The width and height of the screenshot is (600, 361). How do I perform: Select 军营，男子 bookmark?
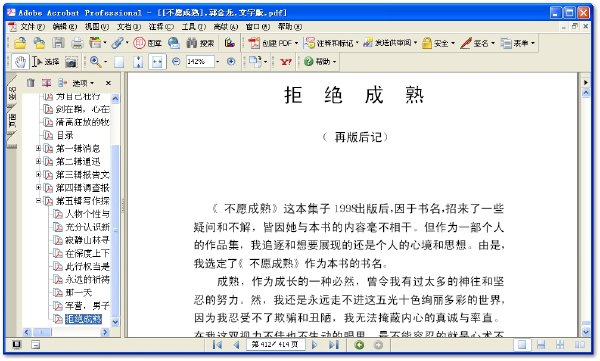(87, 306)
